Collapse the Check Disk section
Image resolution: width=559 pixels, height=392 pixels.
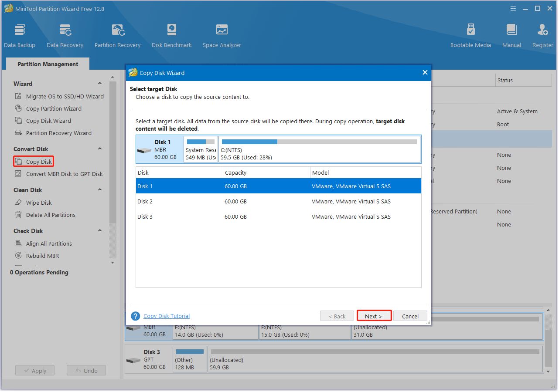coord(100,231)
